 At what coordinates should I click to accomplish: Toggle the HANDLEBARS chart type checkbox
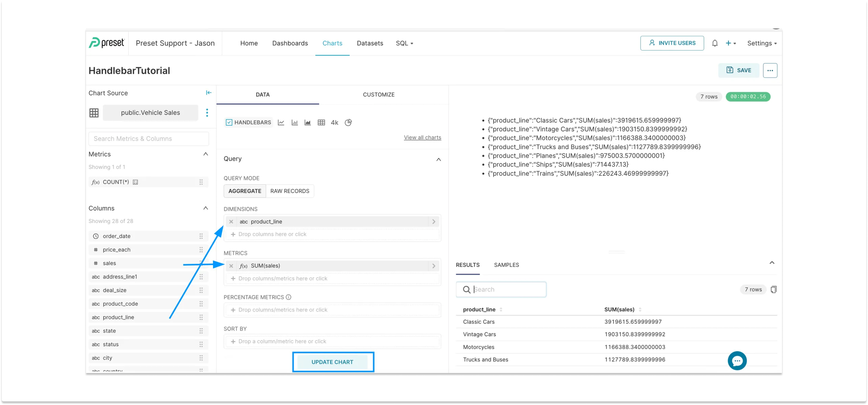229,122
